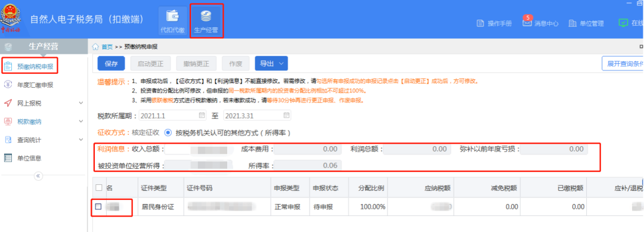
Task: Click the 税款所属期 end date field
Action: tap(257, 115)
